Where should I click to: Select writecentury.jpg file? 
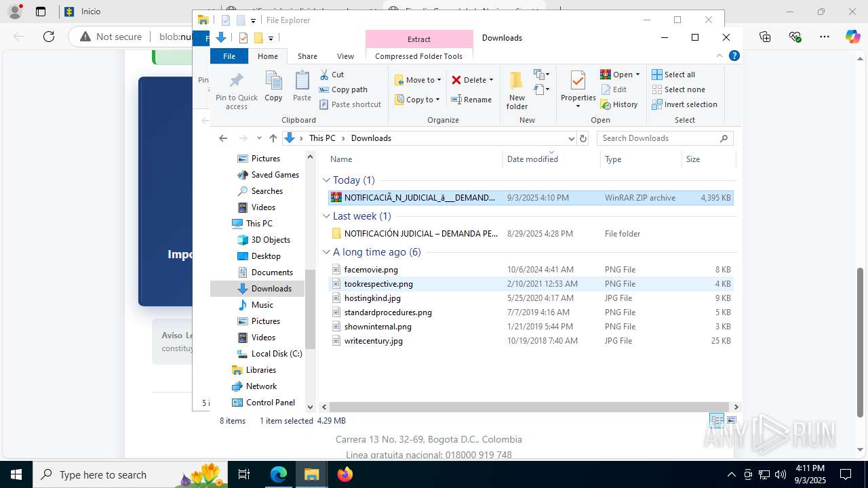click(530, 341)
